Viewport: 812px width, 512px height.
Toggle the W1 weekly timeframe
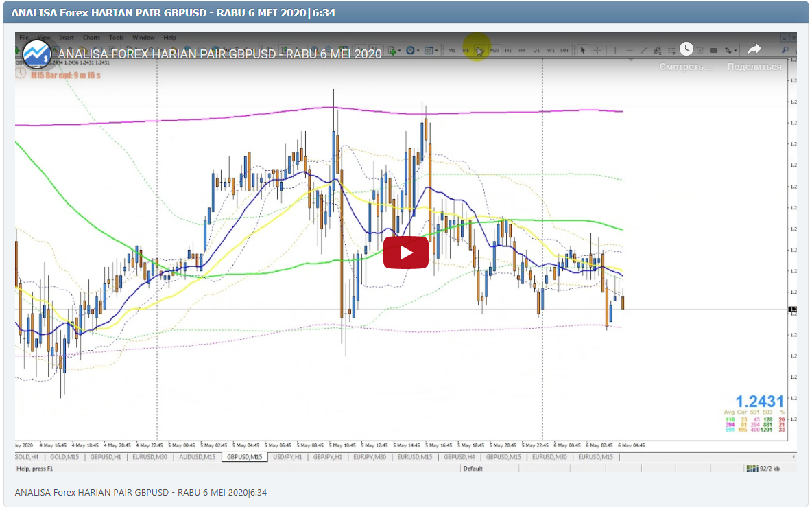[550, 50]
